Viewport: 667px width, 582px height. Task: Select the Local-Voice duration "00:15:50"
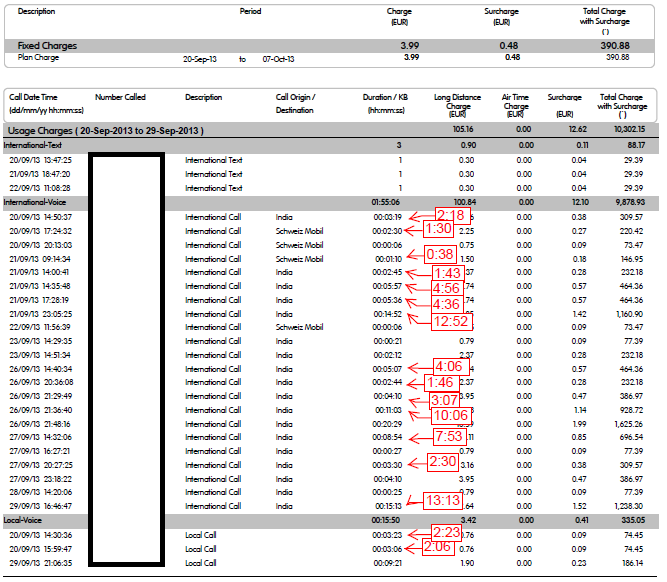point(385,520)
